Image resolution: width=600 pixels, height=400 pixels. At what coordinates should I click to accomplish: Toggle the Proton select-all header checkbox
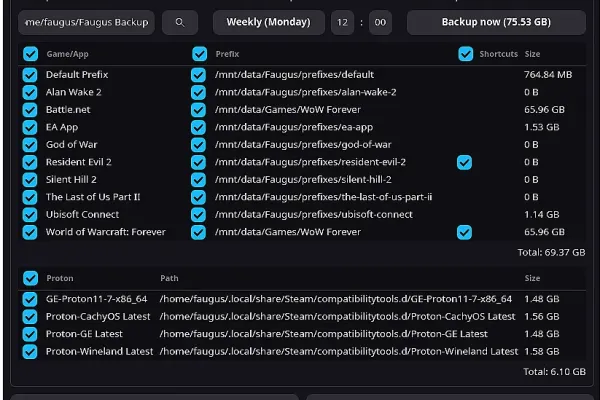[x=30, y=278]
